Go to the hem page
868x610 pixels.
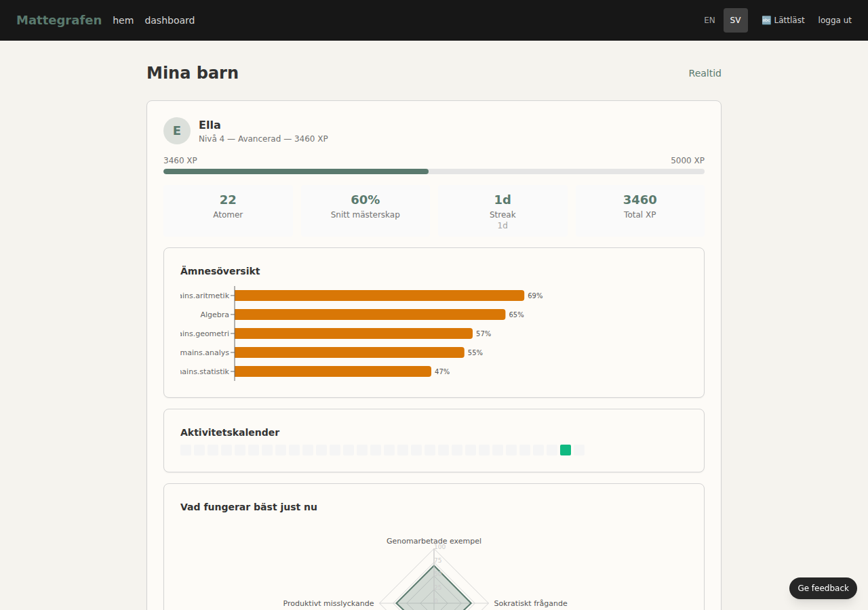[x=123, y=20]
